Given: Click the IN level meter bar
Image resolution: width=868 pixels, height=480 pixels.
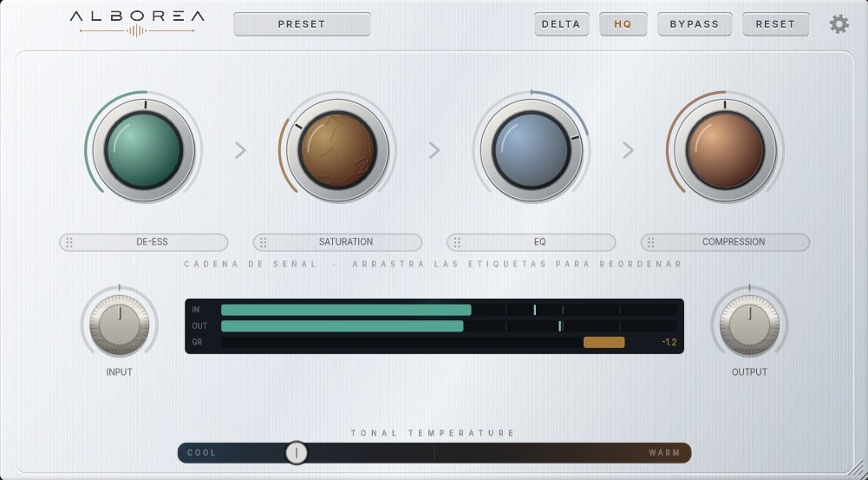Looking at the screenshot, I should pos(448,310).
